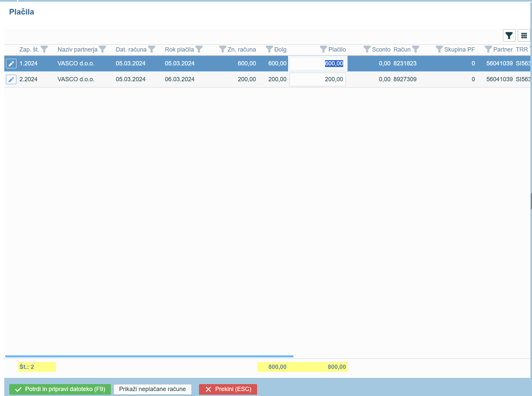Sort by Partner column header
The height and width of the screenshot is (396, 532).
[x=503, y=50]
